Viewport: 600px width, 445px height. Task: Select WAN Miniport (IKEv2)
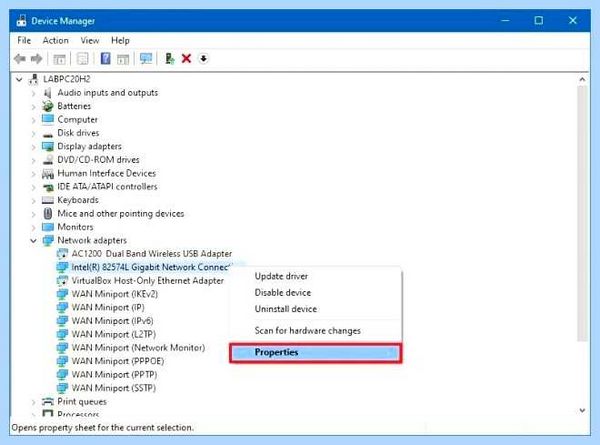(x=114, y=294)
